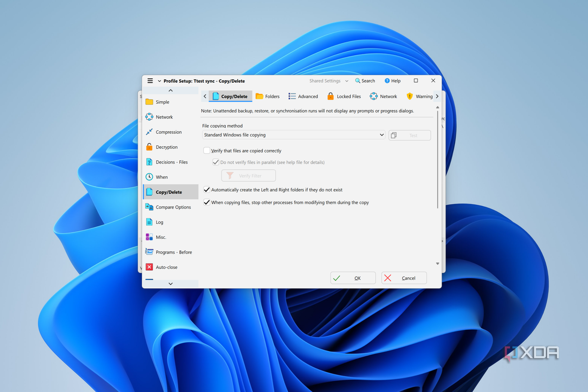Open the Warning tab
The height and width of the screenshot is (392, 588).
click(x=419, y=96)
